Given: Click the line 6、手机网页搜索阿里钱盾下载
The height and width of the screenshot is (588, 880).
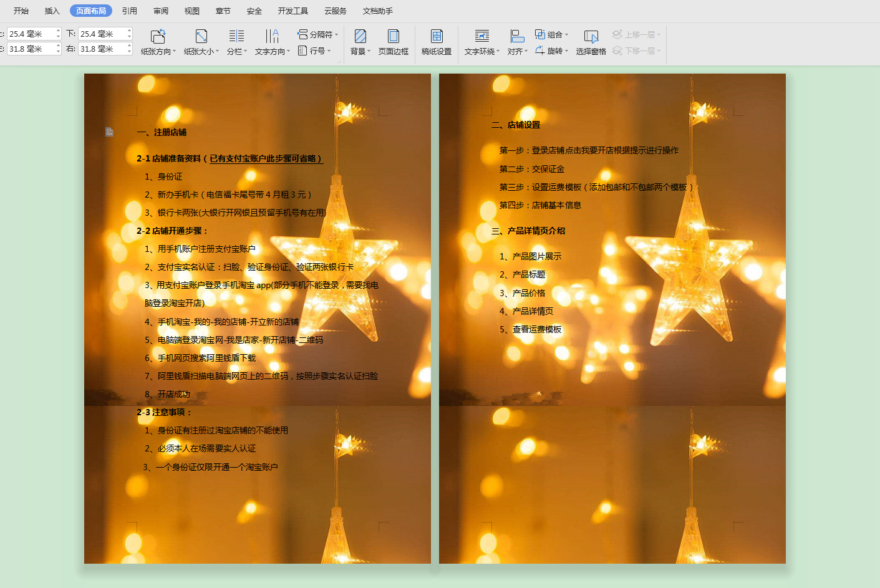Looking at the screenshot, I should click(200, 358).
